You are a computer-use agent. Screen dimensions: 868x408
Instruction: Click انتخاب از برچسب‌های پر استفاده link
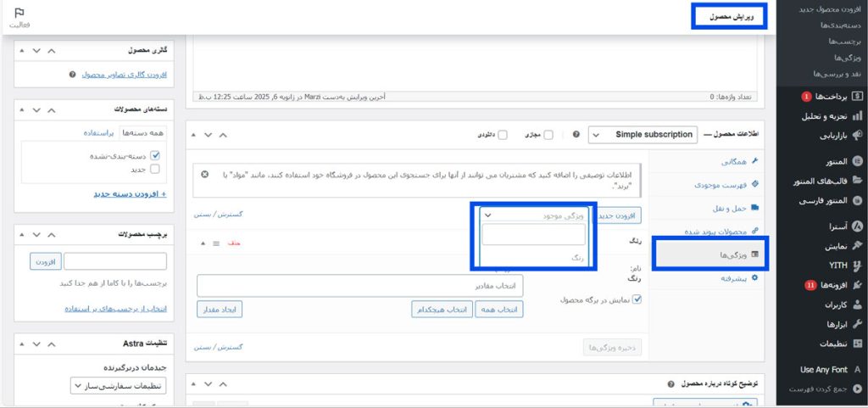(115, 309)
